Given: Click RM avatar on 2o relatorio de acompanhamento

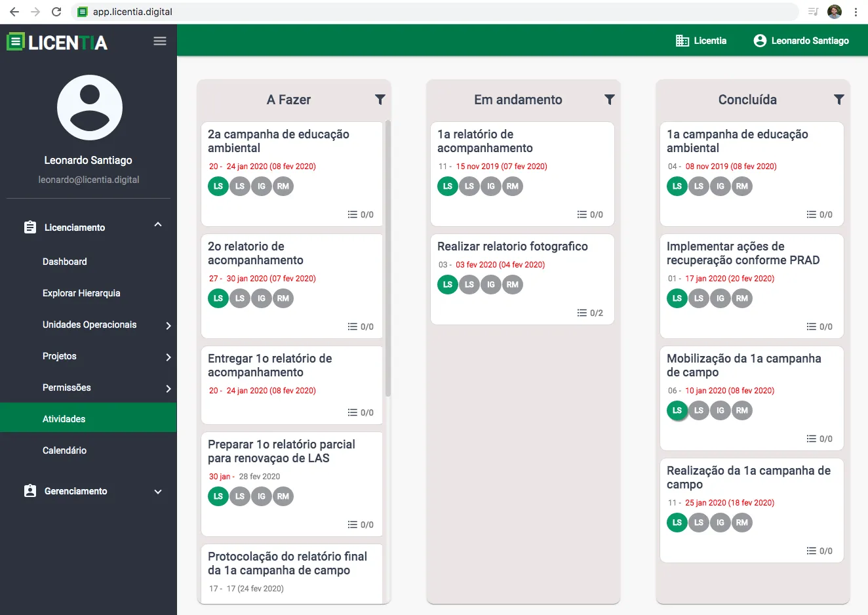Looking at the screenshot, I should click(x=283, y=298).
